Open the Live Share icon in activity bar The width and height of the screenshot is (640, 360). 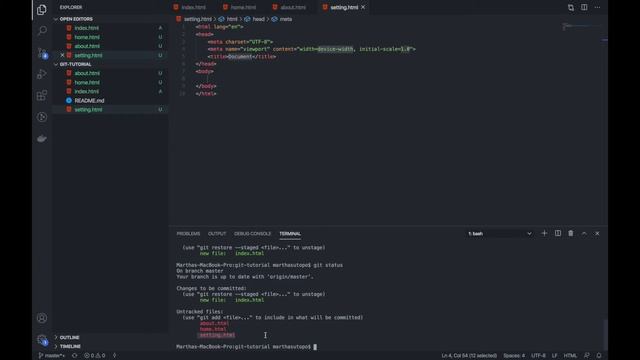(42, 117)
